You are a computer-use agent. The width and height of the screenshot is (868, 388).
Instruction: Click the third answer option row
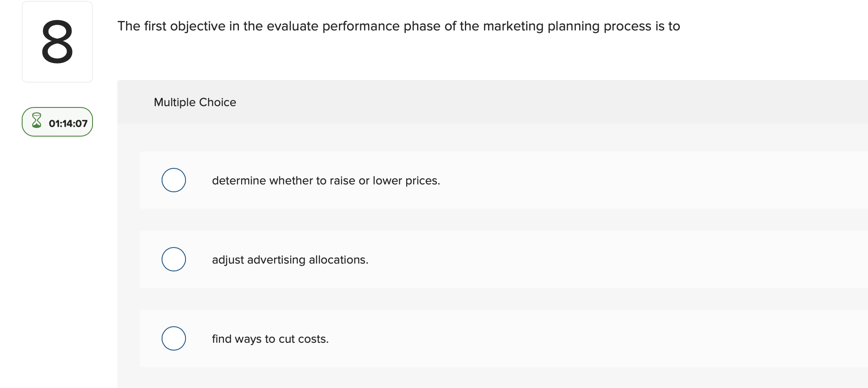391,338
